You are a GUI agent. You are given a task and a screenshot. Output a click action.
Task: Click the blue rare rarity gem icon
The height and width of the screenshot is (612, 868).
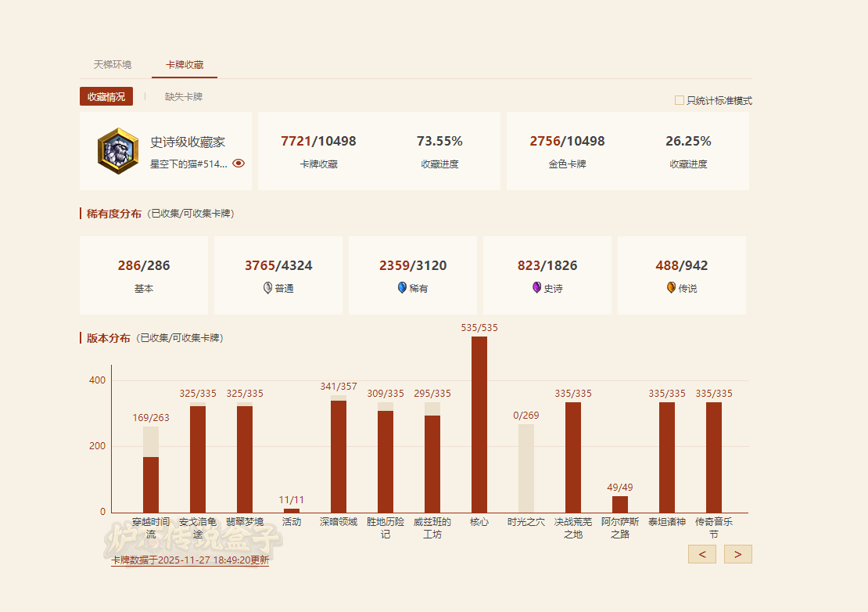402,288
